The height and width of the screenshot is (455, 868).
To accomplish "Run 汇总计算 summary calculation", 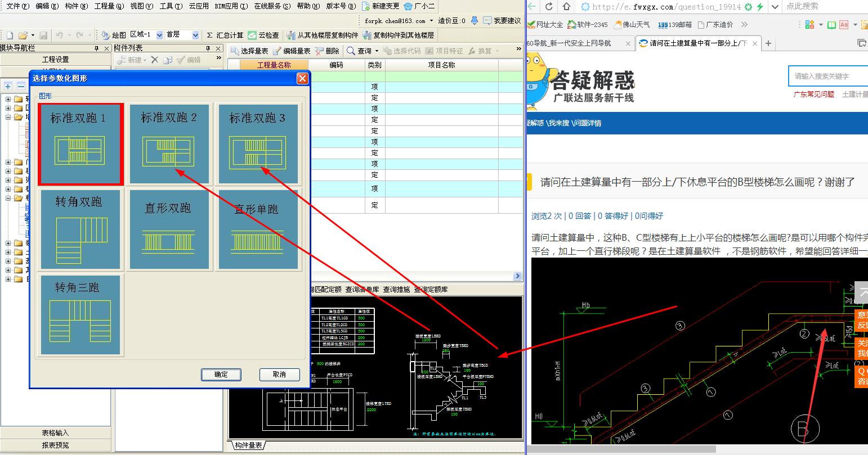I will coord(225,35).
